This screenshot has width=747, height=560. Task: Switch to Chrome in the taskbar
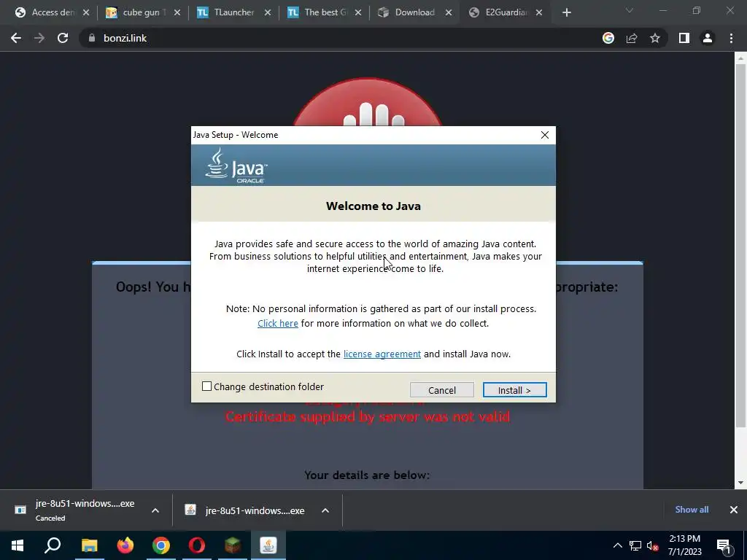tap(161, 545)
